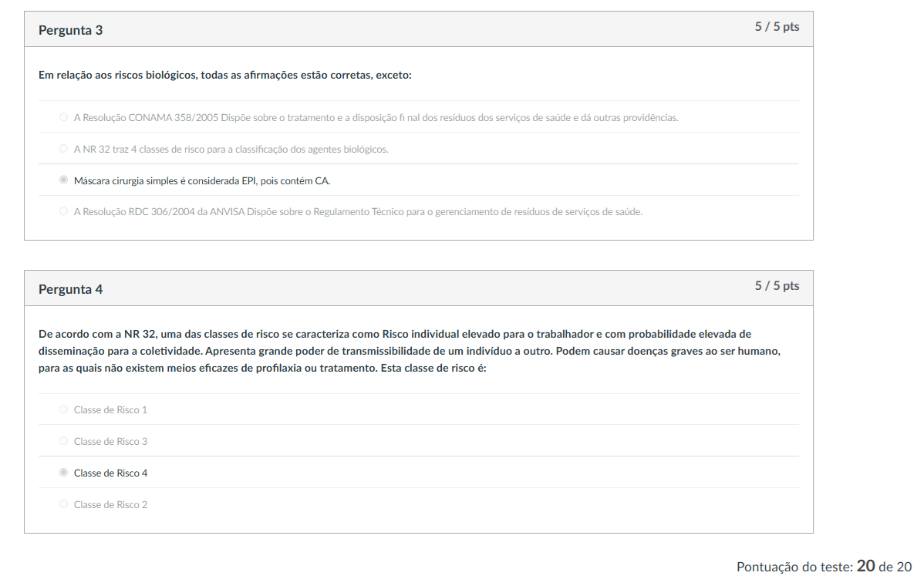Choose the Classe de Risco 2 radio button
Image resolution: width=924 pixels, height=576 pixels.
[x=63, y=504]
